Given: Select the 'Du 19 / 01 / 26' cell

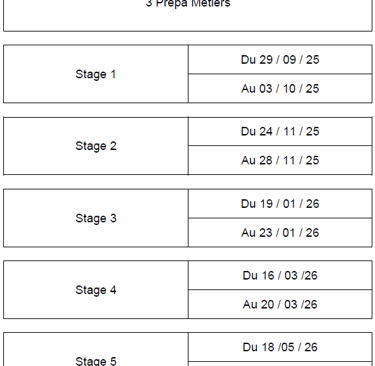Looking at the screenshot, I should pos(280,203).
